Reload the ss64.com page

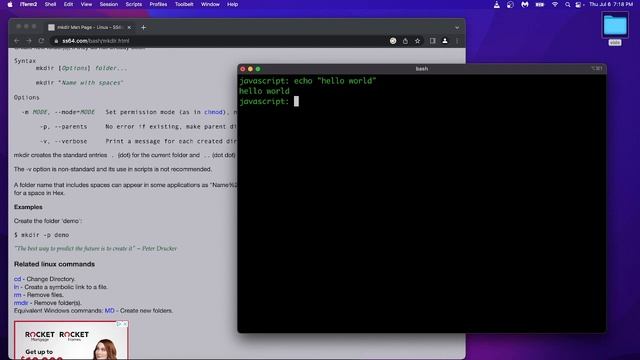point(41,41)
